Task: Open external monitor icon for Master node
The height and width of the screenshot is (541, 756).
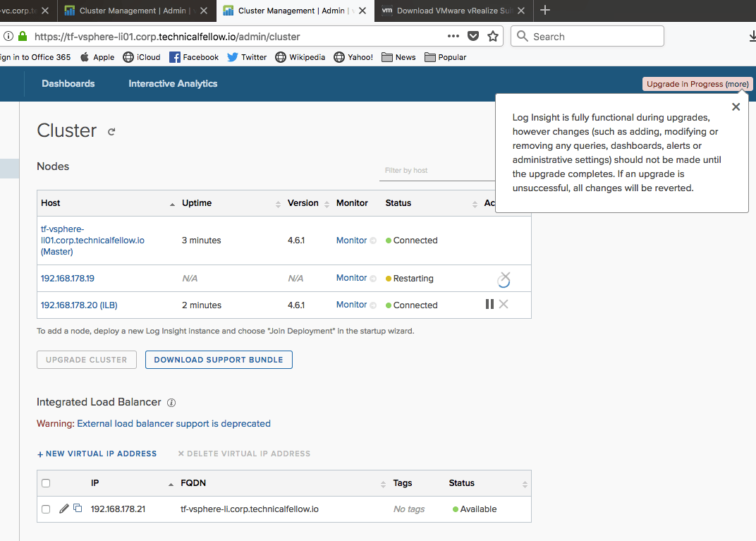Action: [x=372, y=241]
